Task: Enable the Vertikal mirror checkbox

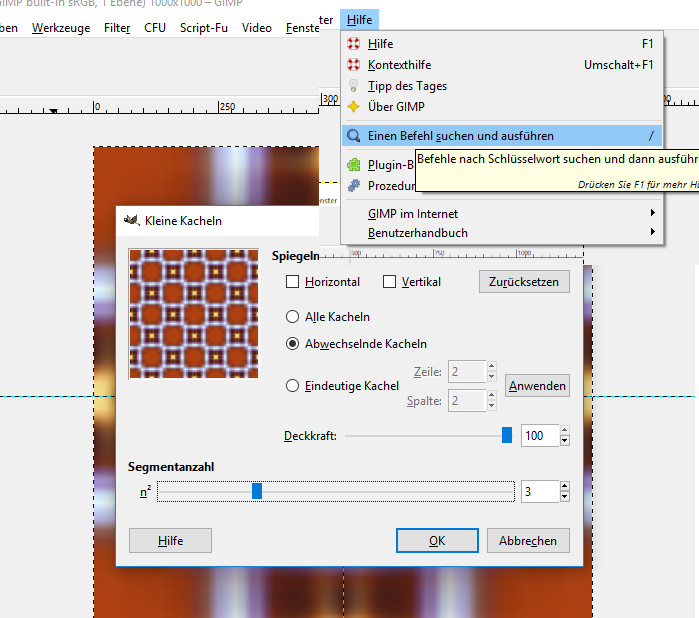Action: click(x=390, y=282)
